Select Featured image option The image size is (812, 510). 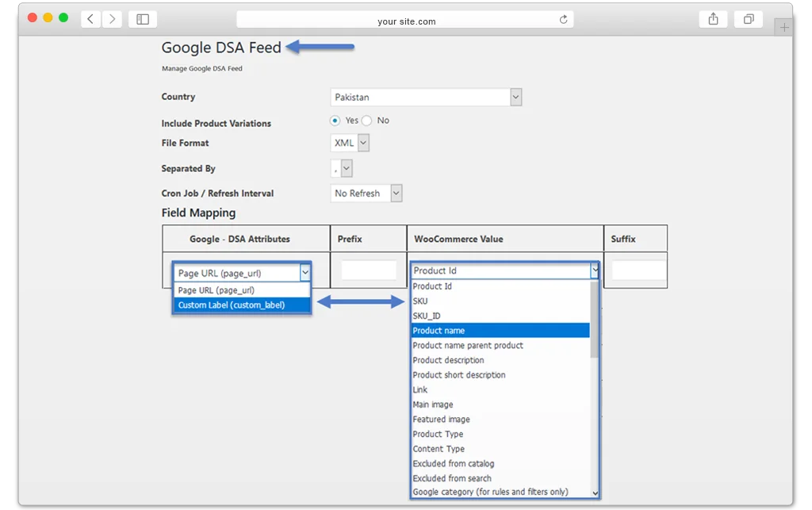click(x=501, y=419)
